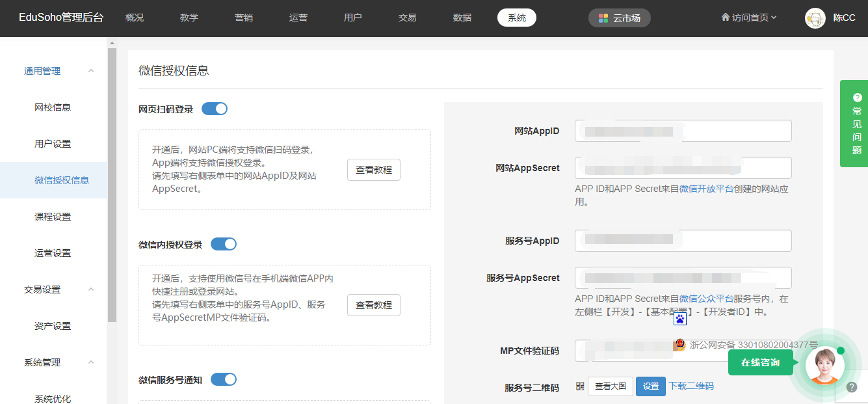Screen dimensions: 868x404
Task: Click the 服务号AppSecret input field
Action: 683,278
